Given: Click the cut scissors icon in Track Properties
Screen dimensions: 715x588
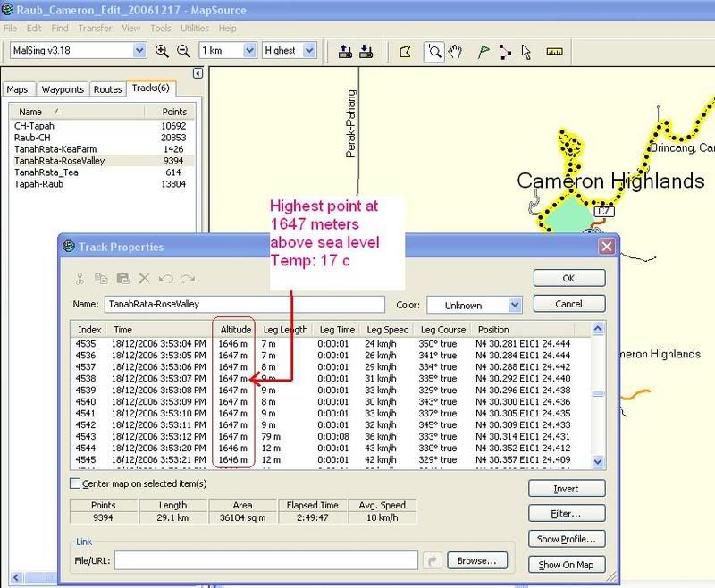Looking at the screenshot, I should pos(80,279).
